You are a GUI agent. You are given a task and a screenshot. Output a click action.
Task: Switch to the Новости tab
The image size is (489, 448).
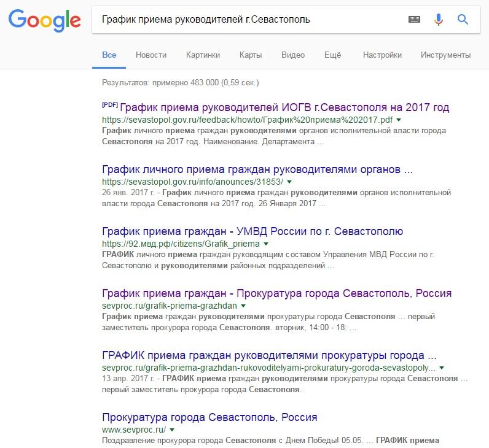pos(151,55)
